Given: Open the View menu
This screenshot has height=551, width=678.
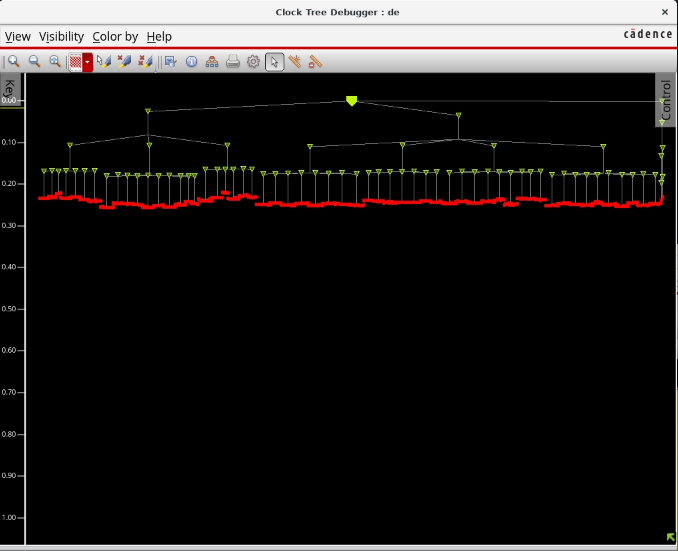Looking at the screenshot, I should click(18, 36).
